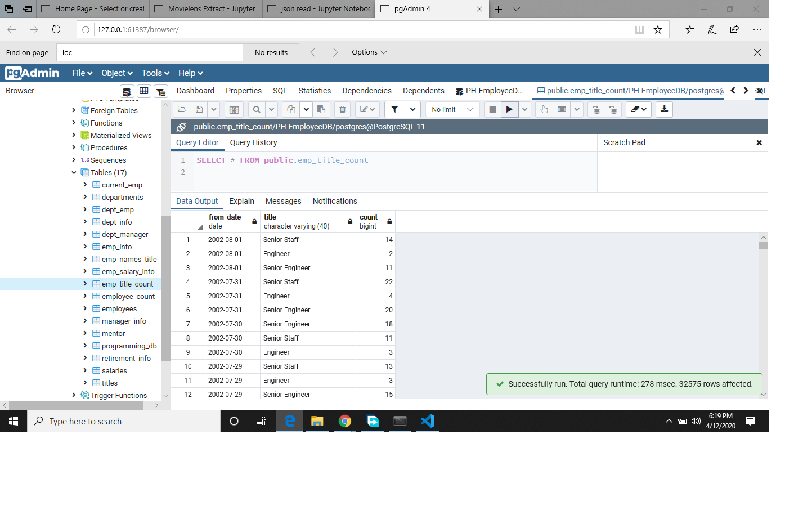Open File Explorer from the taskbar
Image resolution: width=812 pixels, height=510 pixels.
tap(317, 421)
